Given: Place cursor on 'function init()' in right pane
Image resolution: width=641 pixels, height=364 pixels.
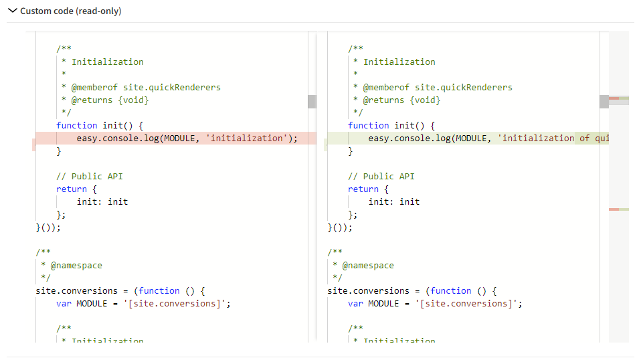Looking at the screenshot, I should point(391,126).
